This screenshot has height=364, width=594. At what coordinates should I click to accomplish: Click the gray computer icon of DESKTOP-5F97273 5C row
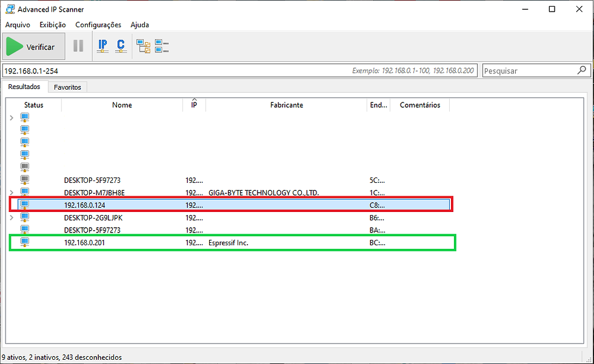click(25, 180)
